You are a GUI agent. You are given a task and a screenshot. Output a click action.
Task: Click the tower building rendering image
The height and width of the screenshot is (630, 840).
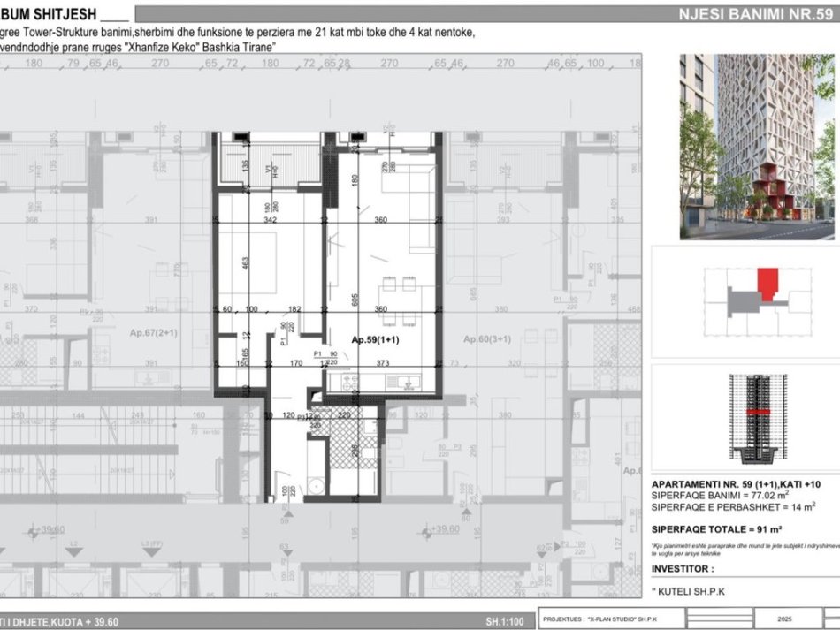click(756, 147)
